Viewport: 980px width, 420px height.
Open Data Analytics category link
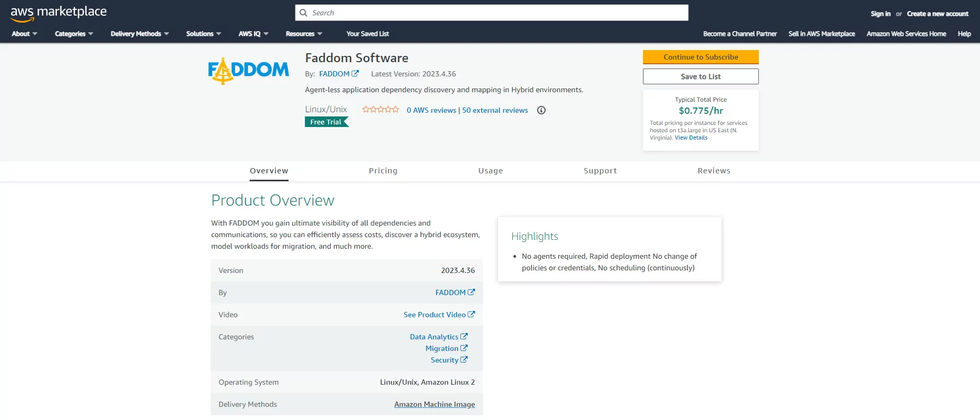[434, 337]
